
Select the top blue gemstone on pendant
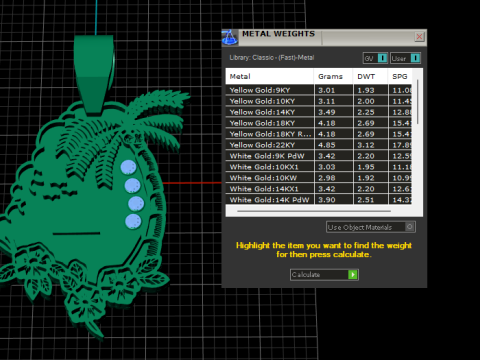(x=128, y=167)
